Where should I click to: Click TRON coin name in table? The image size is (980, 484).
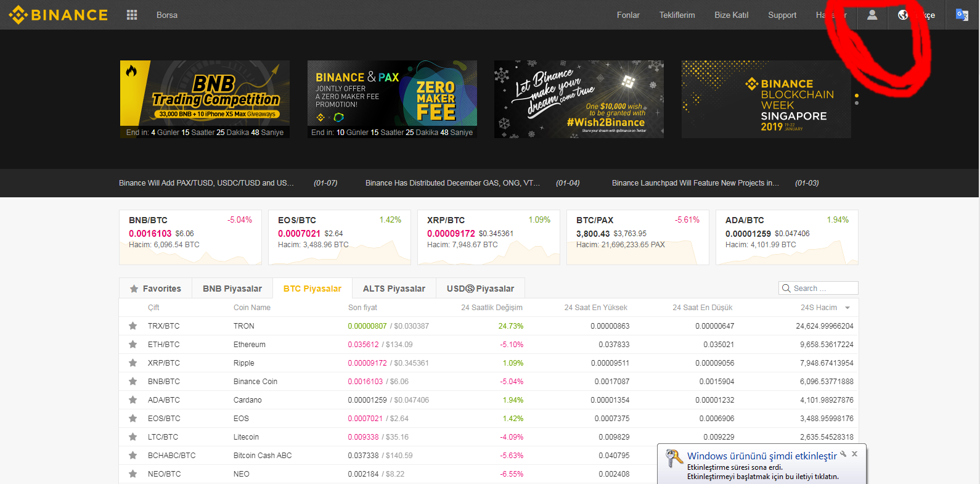tap(244, 326)
